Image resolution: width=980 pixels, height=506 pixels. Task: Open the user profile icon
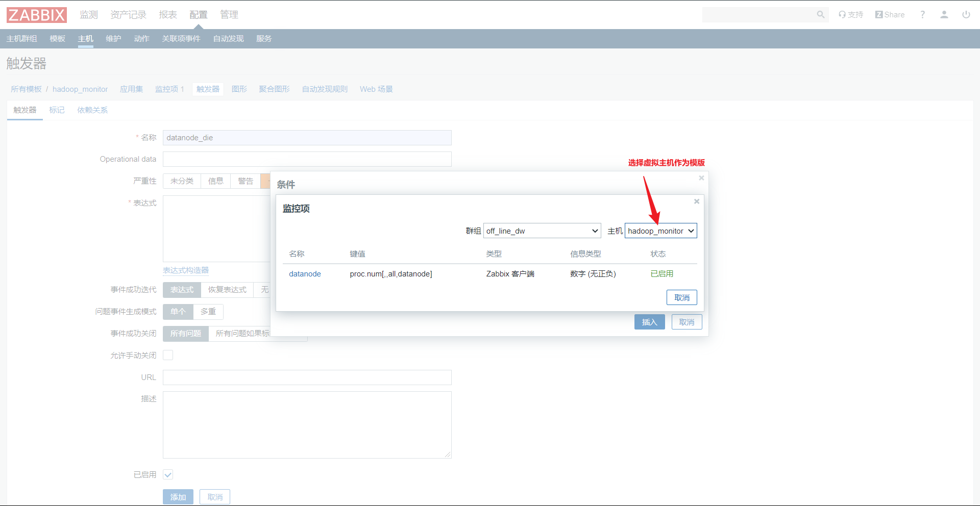(944, 15)
